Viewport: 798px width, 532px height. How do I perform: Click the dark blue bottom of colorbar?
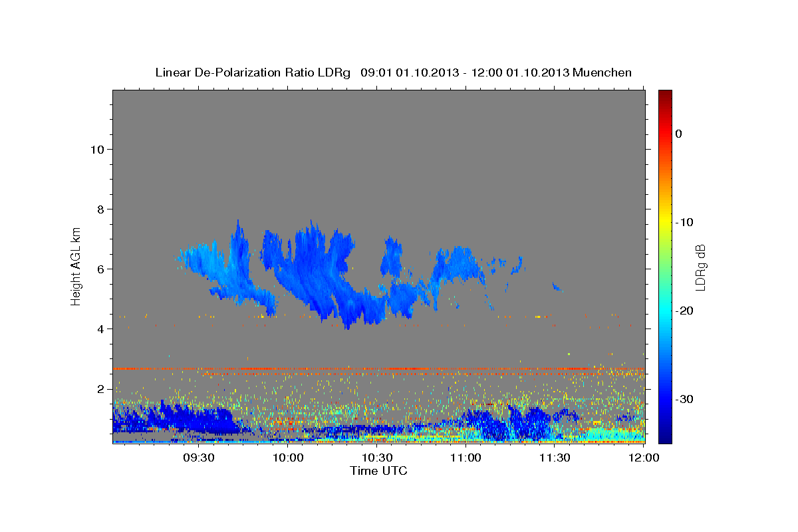pyautogui.click(x=665, y=436)
